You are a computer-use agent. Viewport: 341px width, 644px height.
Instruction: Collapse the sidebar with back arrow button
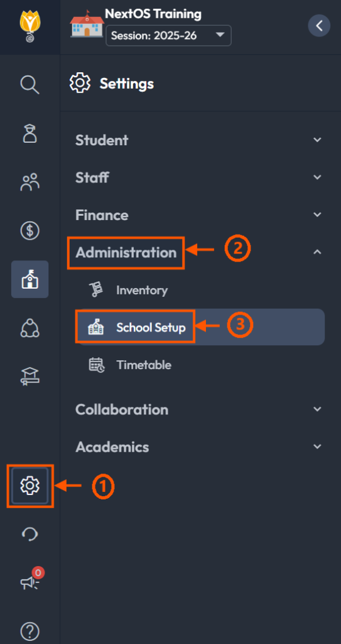(x=319, y=25)
